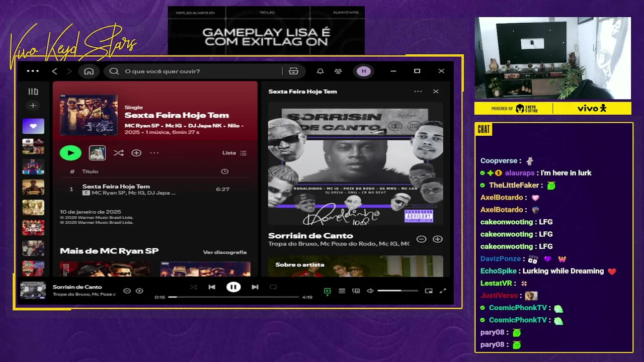Viewport: 644px width, 362px height.
Task: Open the Mc IG artist link in header
Action: (174, 125)
